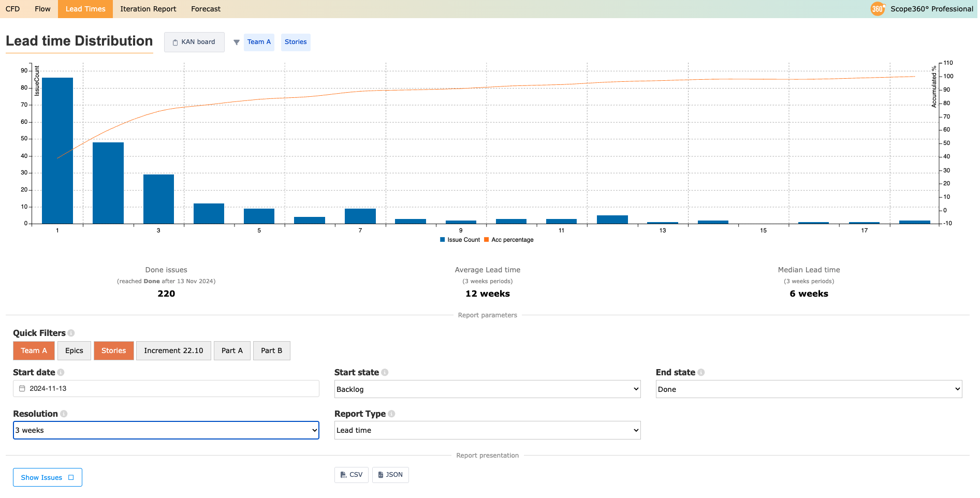Expand the End state dropdown
The width and height of the screenshot is (980, 498).
[808, 389]
